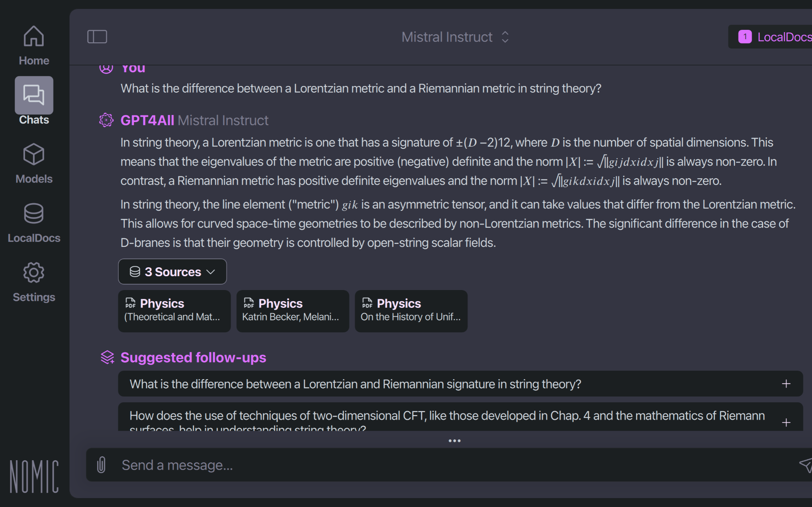Screen dimensions: 812x507
Task: Click plus on the Lorentzian signature follow-up
Action: click(x=786, y=384)
